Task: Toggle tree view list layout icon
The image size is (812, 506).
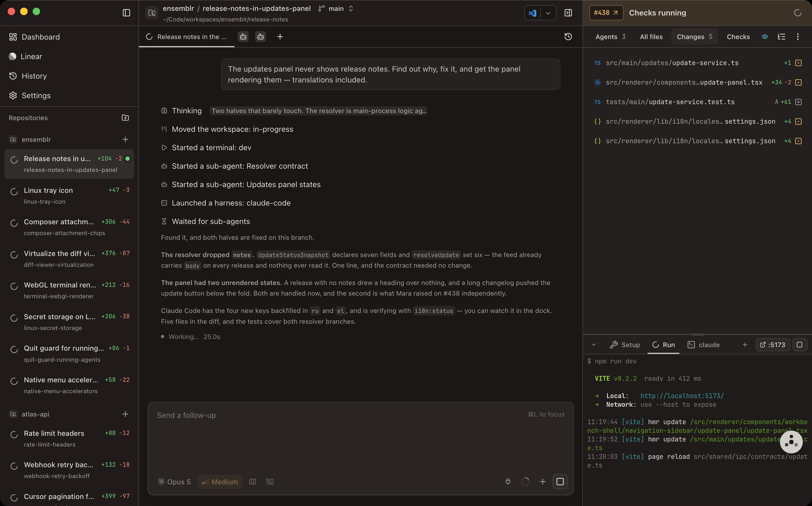Action: tap(782, 37)
